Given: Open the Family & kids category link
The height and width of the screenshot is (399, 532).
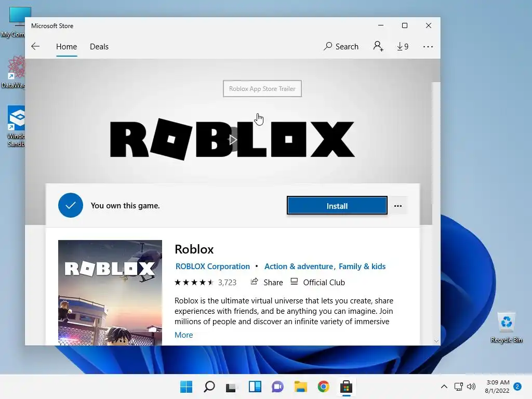Looking at the screenshot, I should pyautogui.click(x=362, y=267).
